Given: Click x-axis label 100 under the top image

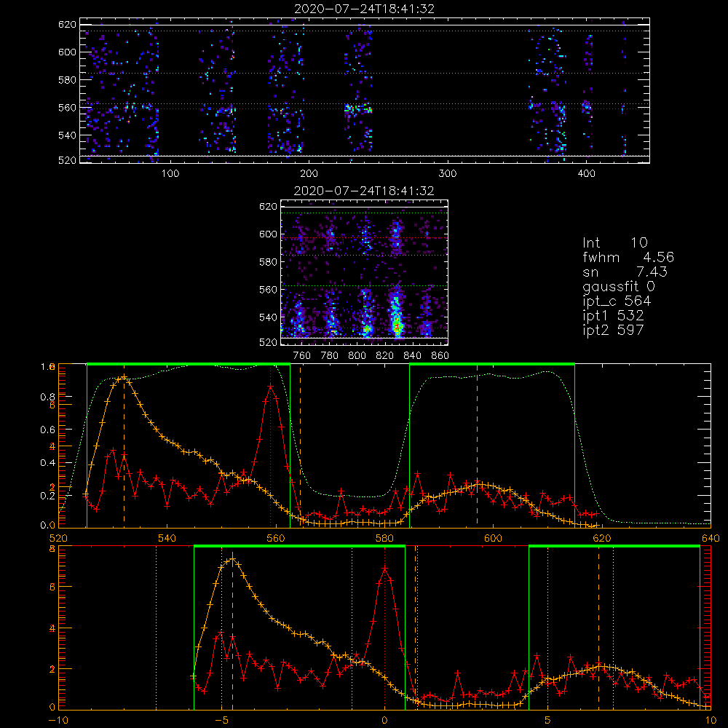Looking at the screenshot, I should tap(170, 174).
